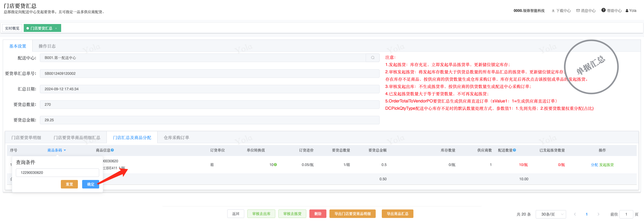Image resolution: width=644 pixels, height=221 pixels.
Task: Confirm the query with 确定 button
Action: coord(91,184)
